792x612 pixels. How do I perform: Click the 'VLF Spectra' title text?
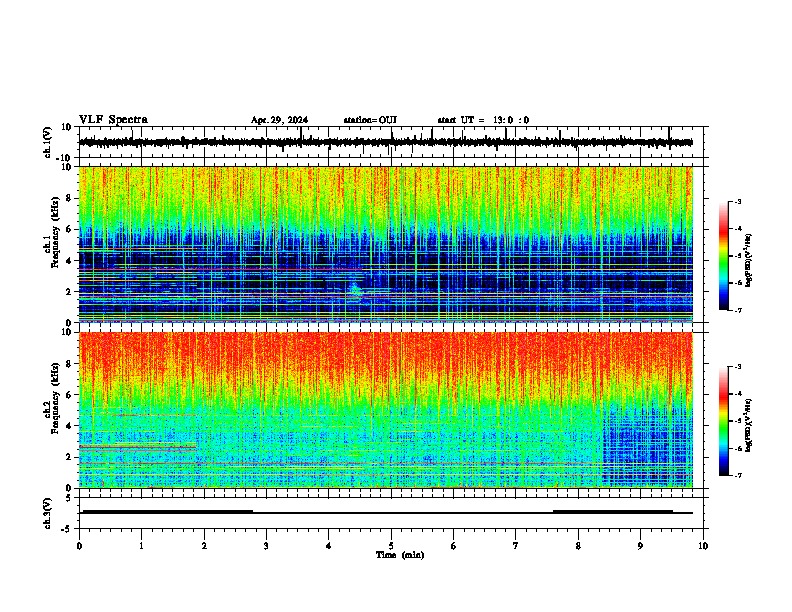pyautogui.click(x=113, y=120)
